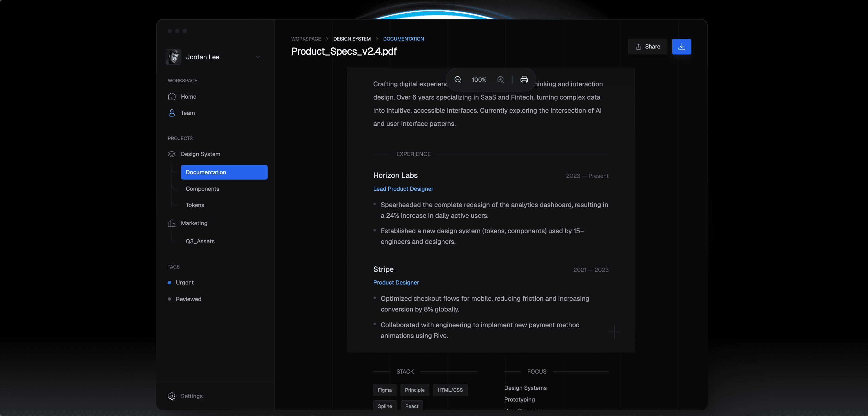This screenshot has width=868, height=416.
Task: Zoom in using the magnifier plus icon
Action: [500, 80]
